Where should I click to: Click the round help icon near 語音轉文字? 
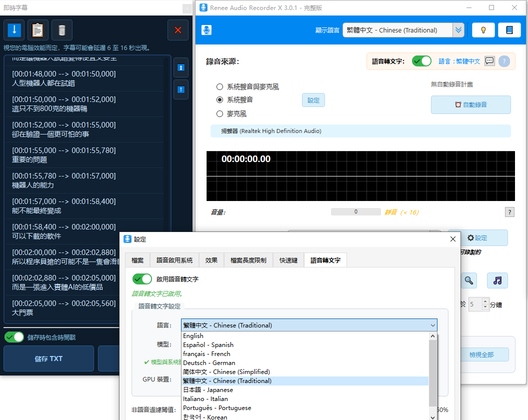pos(504,61)
